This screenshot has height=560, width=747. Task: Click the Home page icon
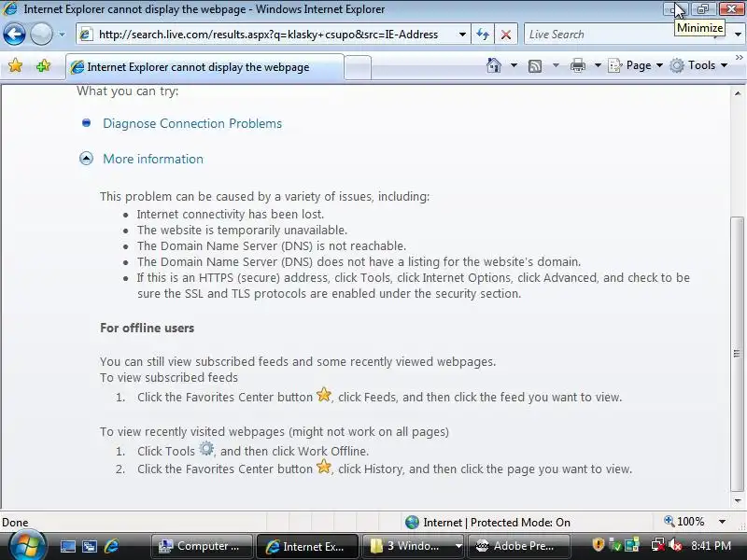click(494, 65)
